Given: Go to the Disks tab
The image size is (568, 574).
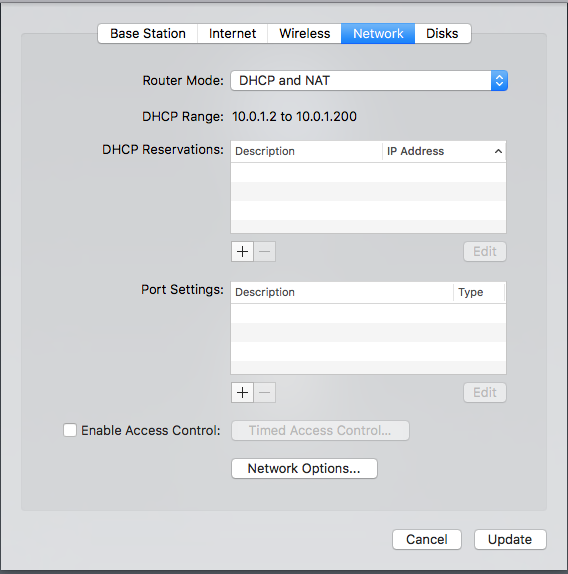Looking at the screenshot, I should [442, 34].
